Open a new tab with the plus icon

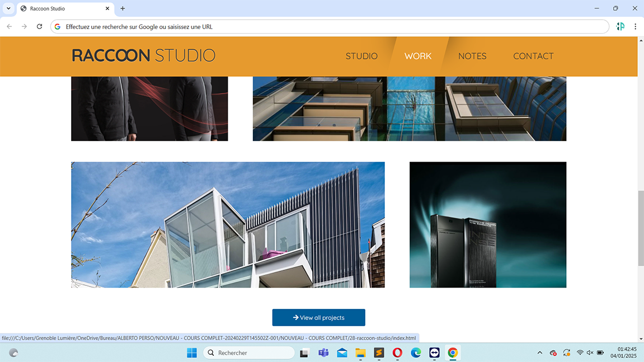[123, 8]
